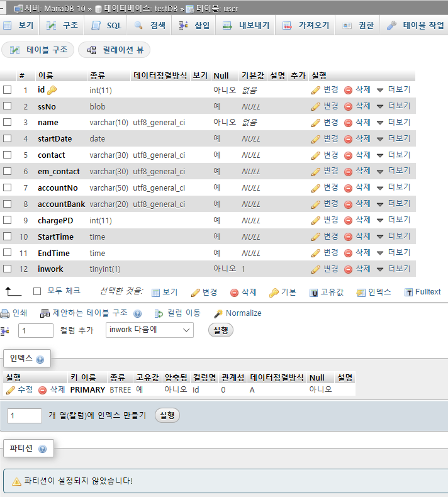Click the printer icon for 인쇄

[x=5, y=313]
